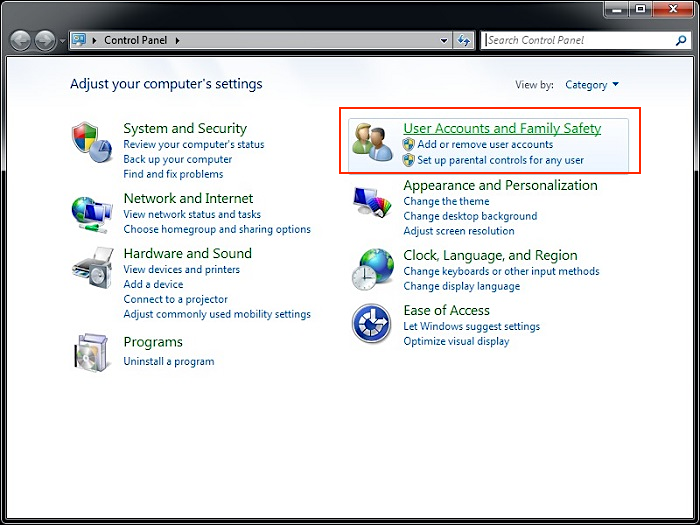Open the Clock, Language, and Region globe icon
This screenshot has height=525, width=700.
point(372,269)
